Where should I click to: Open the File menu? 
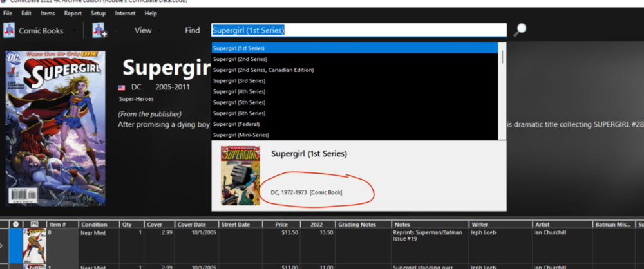click(7, 13)
